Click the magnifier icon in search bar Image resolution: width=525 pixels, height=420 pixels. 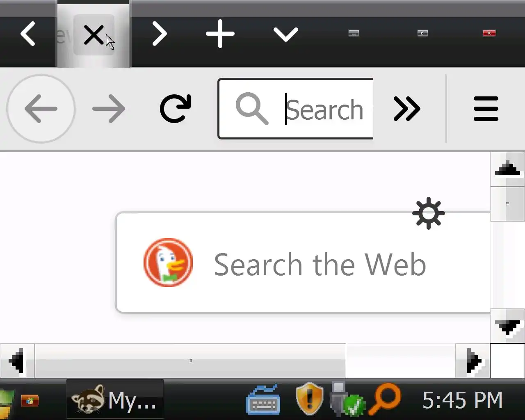click(x=252, y=109)
